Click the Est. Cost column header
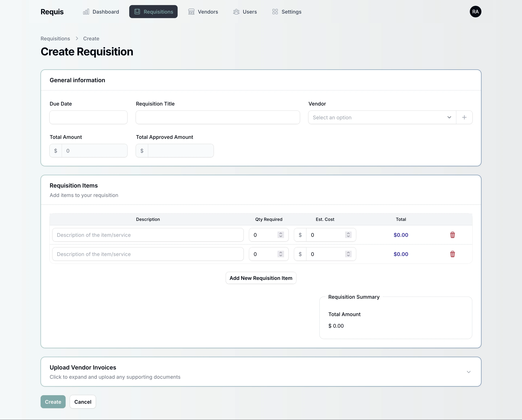522x420 pixels. (325, 219)
